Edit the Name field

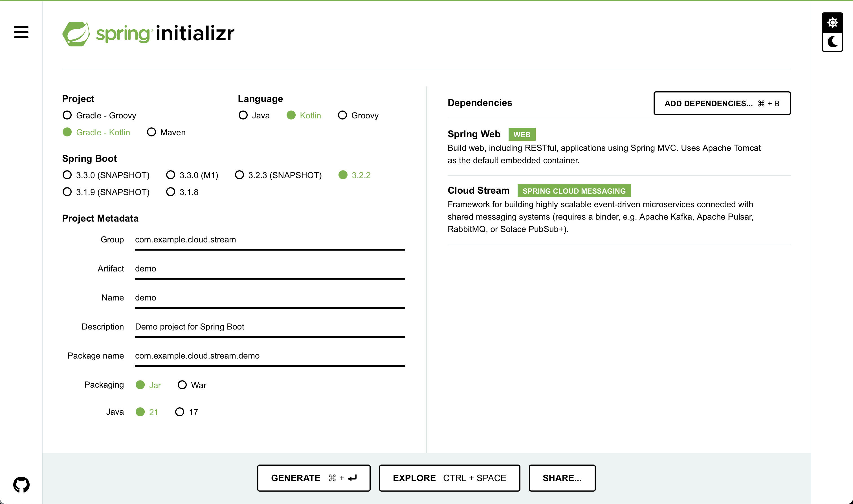coord(270,298)
